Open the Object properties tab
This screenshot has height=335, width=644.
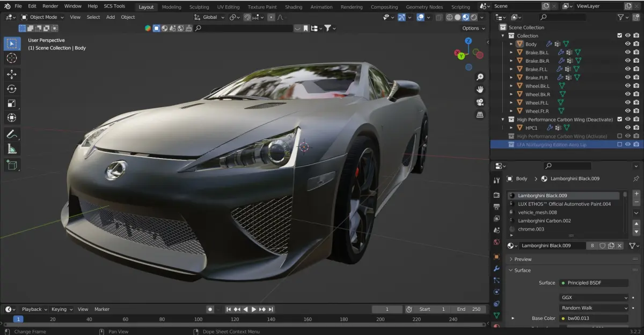tap(496, 256)
